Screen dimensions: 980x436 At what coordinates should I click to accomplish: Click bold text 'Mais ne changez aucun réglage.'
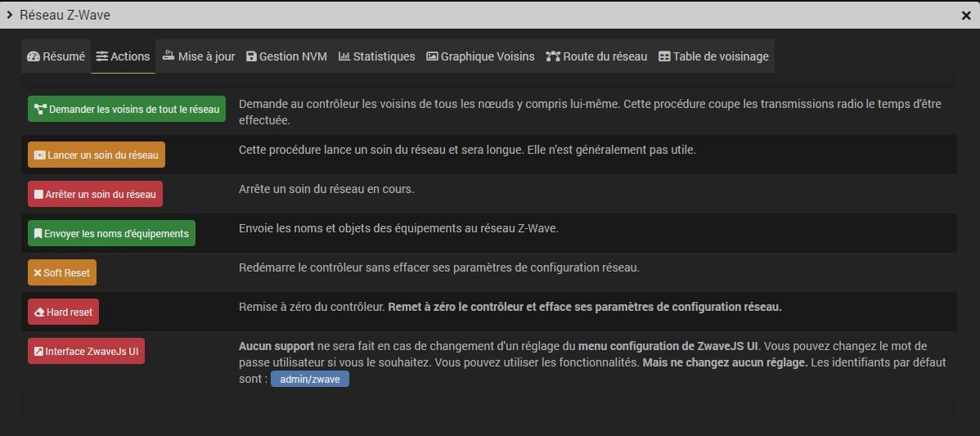[725, 362]
